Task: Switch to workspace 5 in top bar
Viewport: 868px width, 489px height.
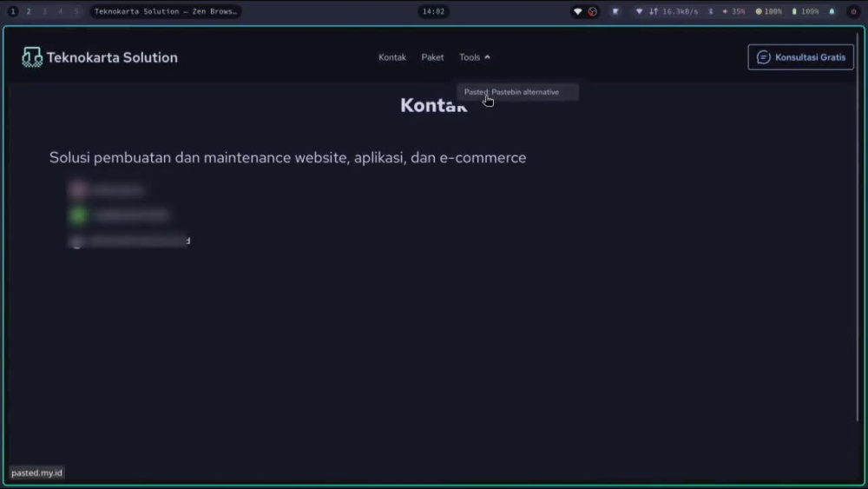Action: [76, 11]
